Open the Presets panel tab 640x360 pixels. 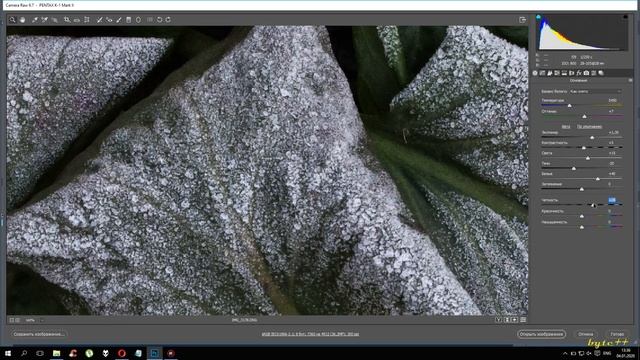tap(594, 73)
